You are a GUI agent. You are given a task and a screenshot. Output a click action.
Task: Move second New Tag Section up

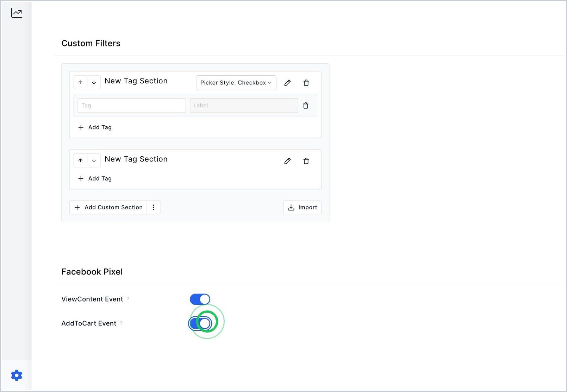click(x=80, y=160)
